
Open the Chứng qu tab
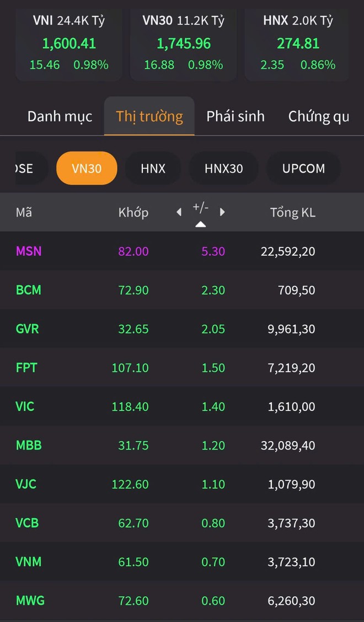[x=319, y=116]
